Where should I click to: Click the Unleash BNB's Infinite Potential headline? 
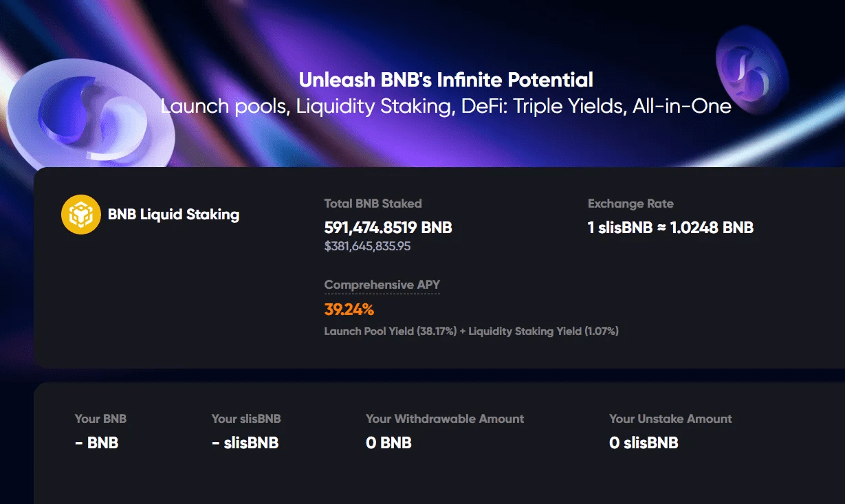tap(446, 80)
